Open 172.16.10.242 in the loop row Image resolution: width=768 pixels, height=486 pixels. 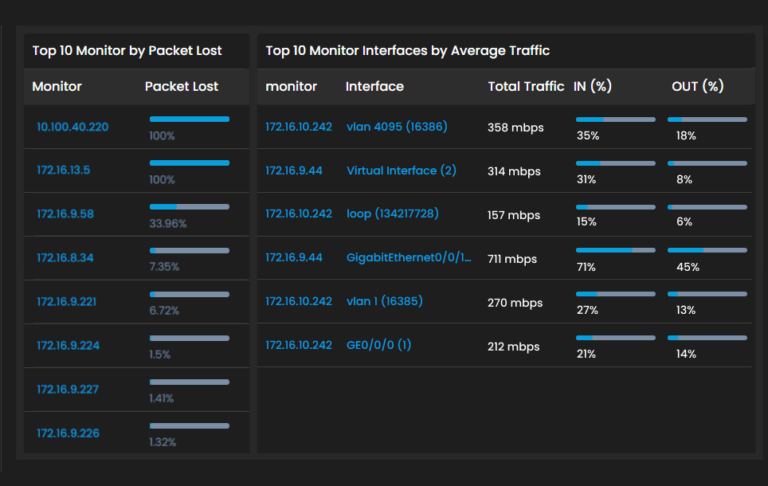click(x=299, y=214)
